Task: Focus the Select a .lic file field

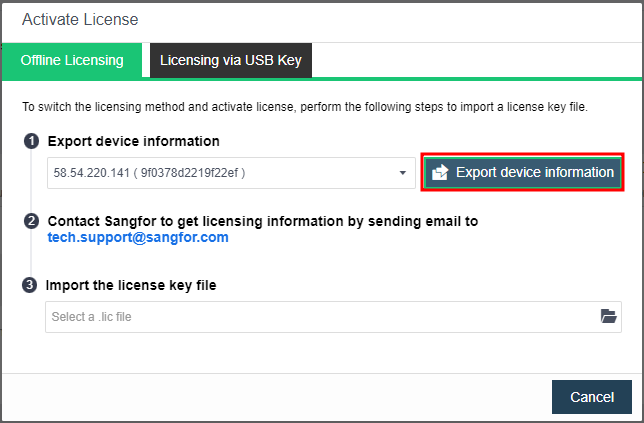Action: tap(333, 317)
